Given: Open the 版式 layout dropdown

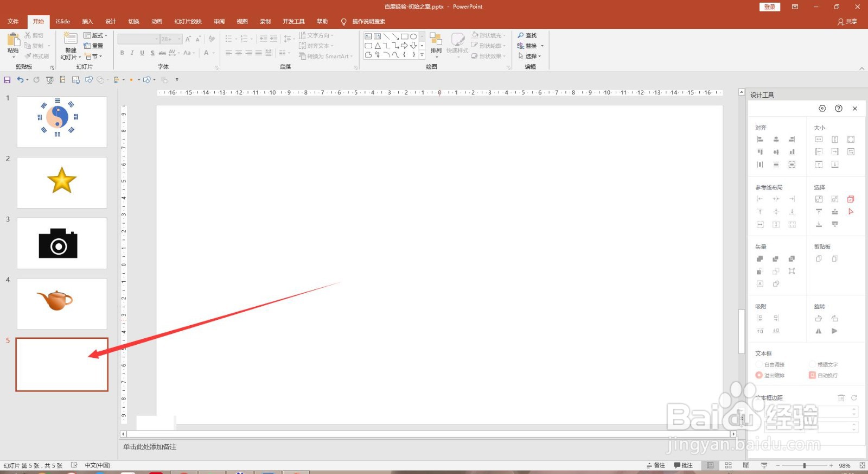Looking at the screenshot, I should click(96, 36).
